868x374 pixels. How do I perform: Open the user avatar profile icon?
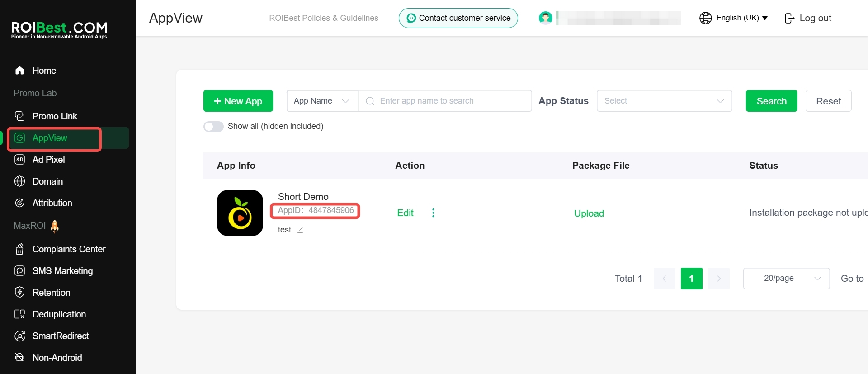point(546,18)
